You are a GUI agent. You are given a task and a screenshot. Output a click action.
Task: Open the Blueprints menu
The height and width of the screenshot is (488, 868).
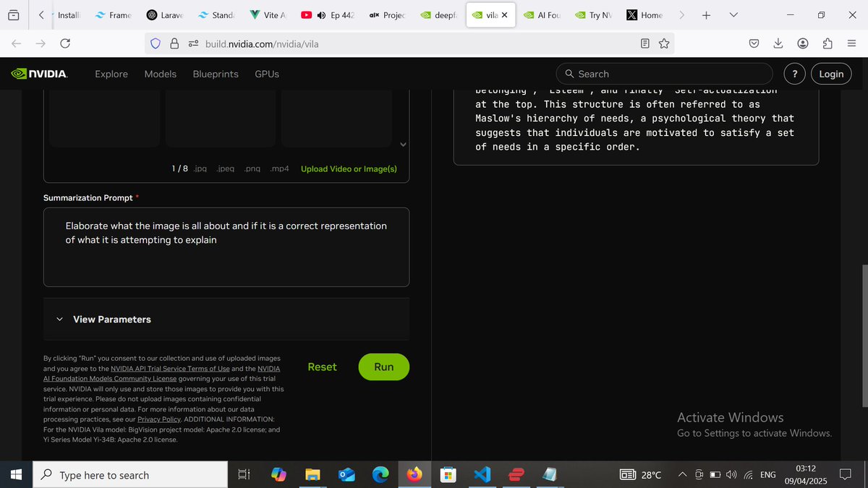click(x=216, y=74)
